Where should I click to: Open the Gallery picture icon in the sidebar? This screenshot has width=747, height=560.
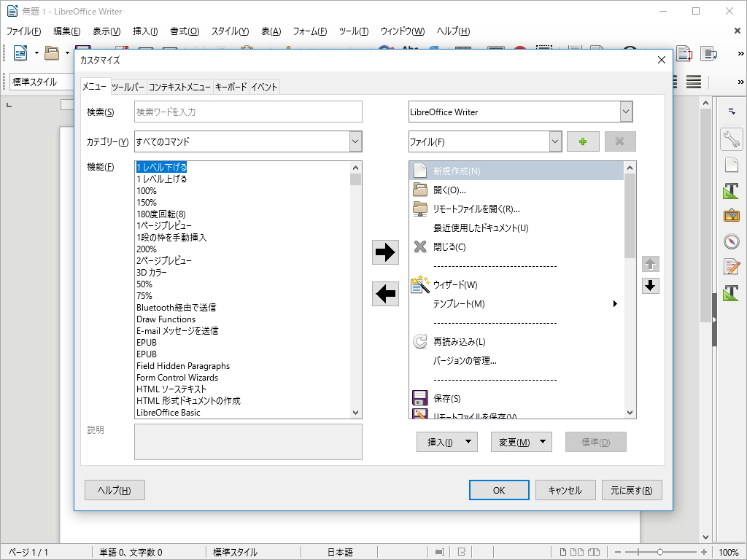click(x=731, y=216)
